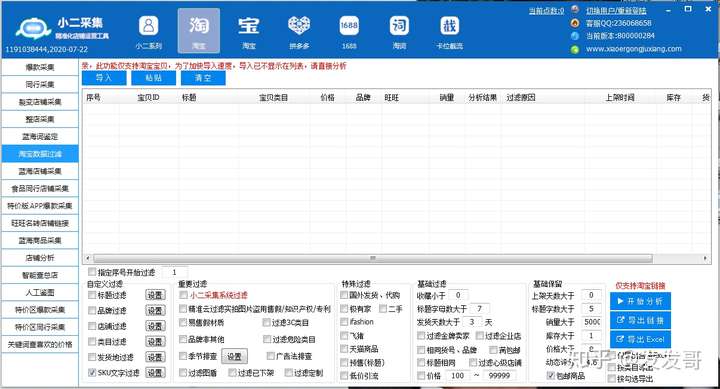This screenshot has height=389, width=720.
Task: Open 店铺分析 in the sidebar
Action: pyautogui.click(x=40, y=258)
